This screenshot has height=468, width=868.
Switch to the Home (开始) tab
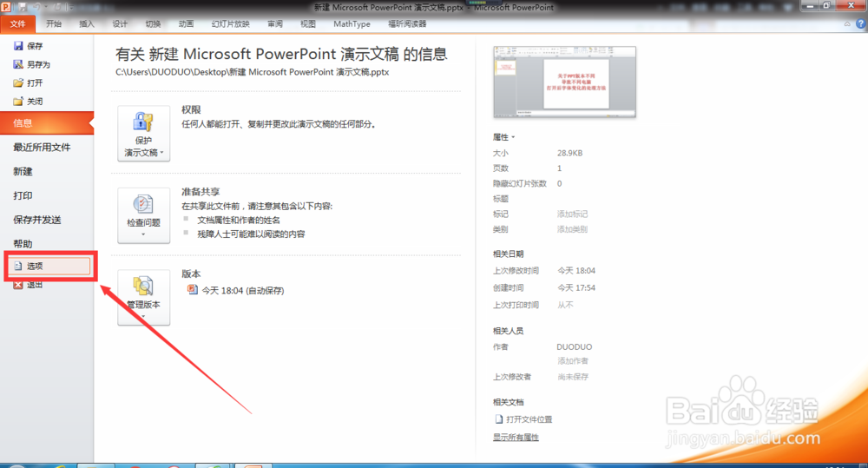(54, 23)
